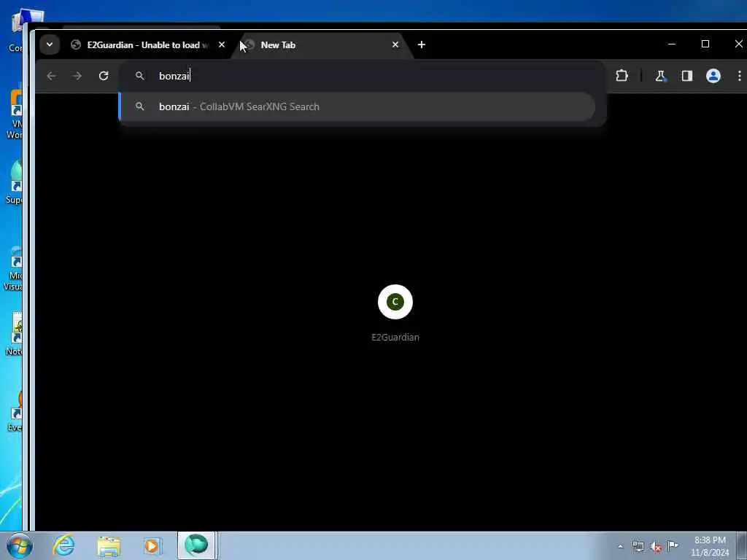Launch Internet Explorer from the taskbar
Screen dimensions: 747x560
[64, 545]
